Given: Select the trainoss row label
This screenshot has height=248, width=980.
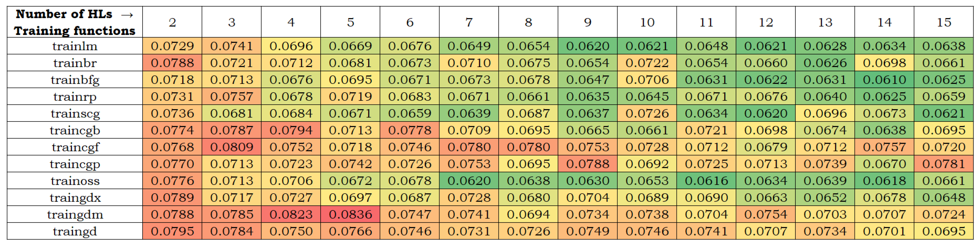Looking at the screenshot, I should 74,181.
